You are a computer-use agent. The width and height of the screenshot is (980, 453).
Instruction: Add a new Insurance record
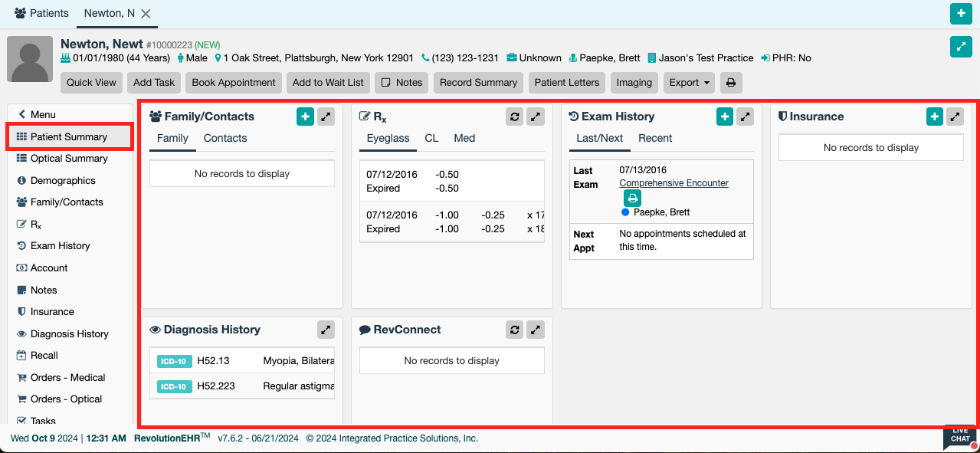tap(934, 117)
